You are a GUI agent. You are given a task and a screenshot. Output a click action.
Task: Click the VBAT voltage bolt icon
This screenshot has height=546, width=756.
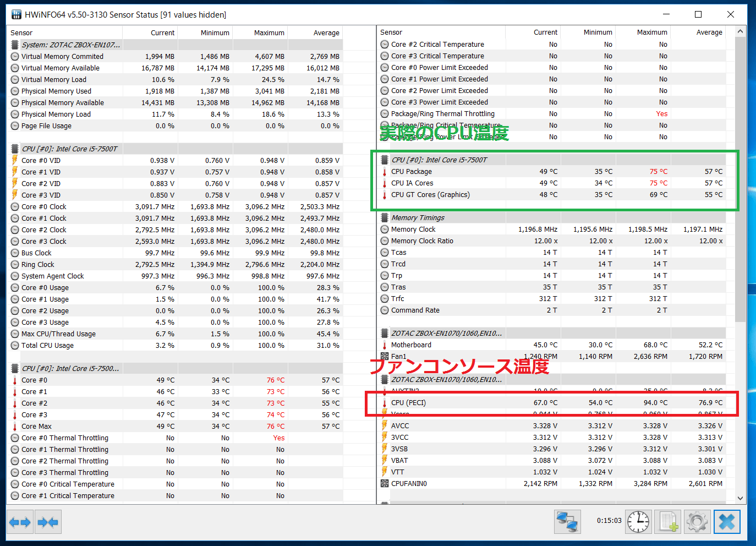(385, 460)
